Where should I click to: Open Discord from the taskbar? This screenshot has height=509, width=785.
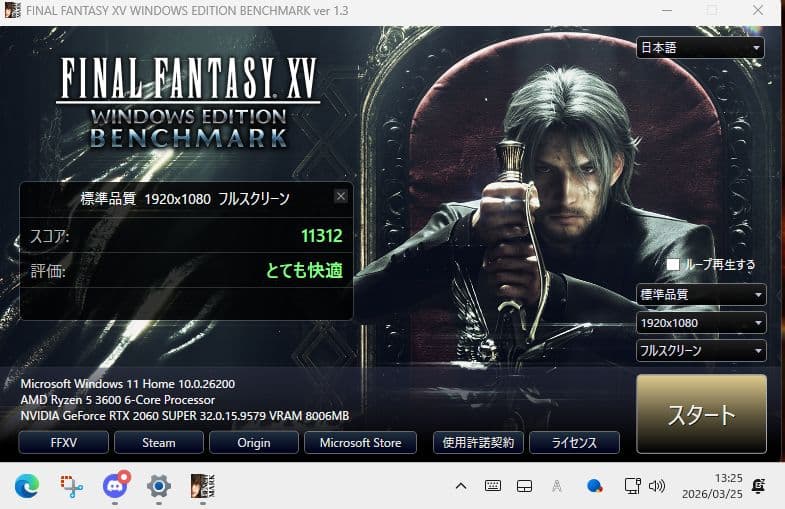(x=116, y=486)
